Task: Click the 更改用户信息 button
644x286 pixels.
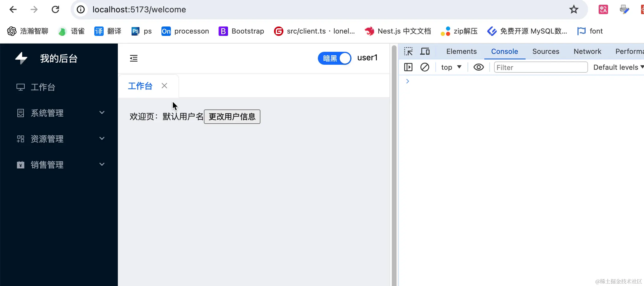Action: [x=232, y=117]
